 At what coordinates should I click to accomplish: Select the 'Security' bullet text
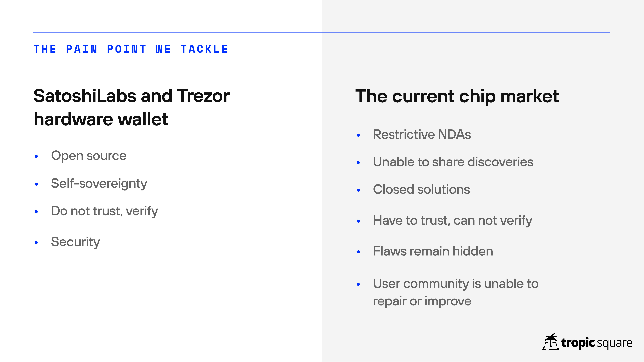(x=75, y=242)
